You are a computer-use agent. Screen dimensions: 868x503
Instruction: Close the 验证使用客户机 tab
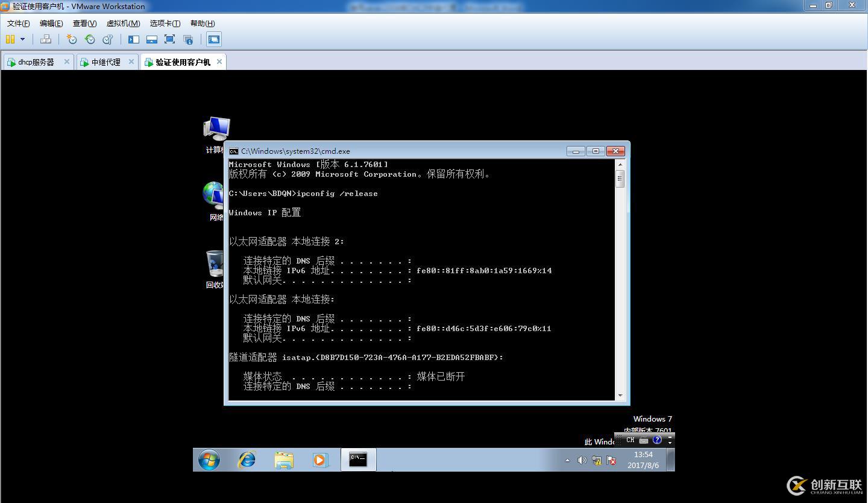(x=219, y=62)
